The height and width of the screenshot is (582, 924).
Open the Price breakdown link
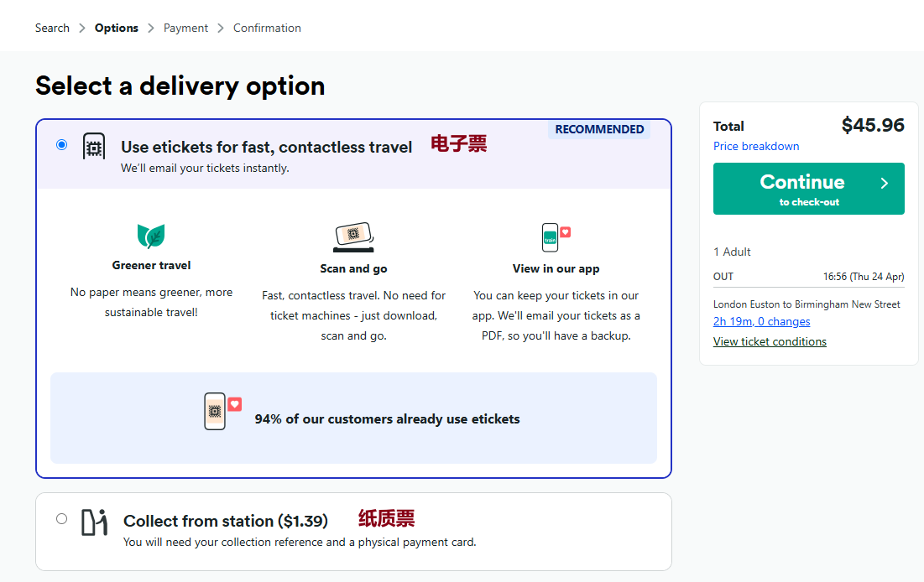tap(755, 146)
